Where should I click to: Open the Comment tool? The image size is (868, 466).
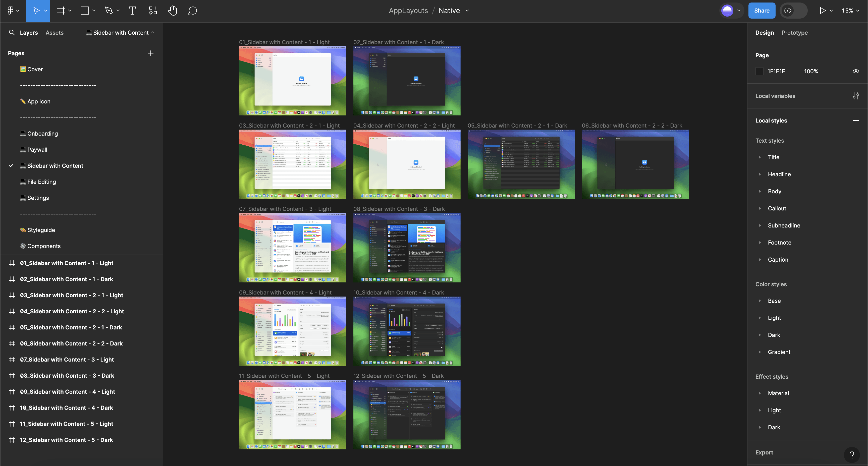click(192, 11)
